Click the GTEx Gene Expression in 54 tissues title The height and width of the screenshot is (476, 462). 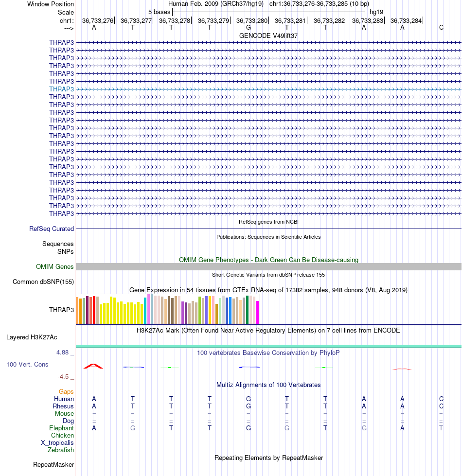(x=268, y=290)
